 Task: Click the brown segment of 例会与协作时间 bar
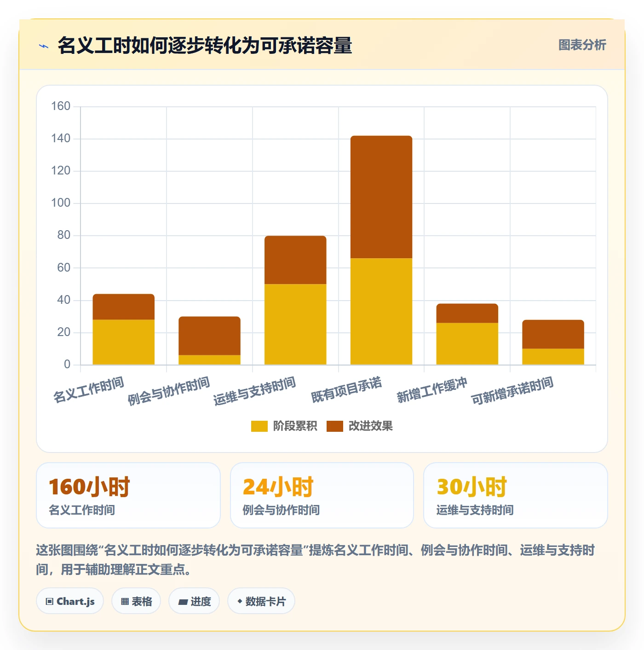tap(209, 336)
